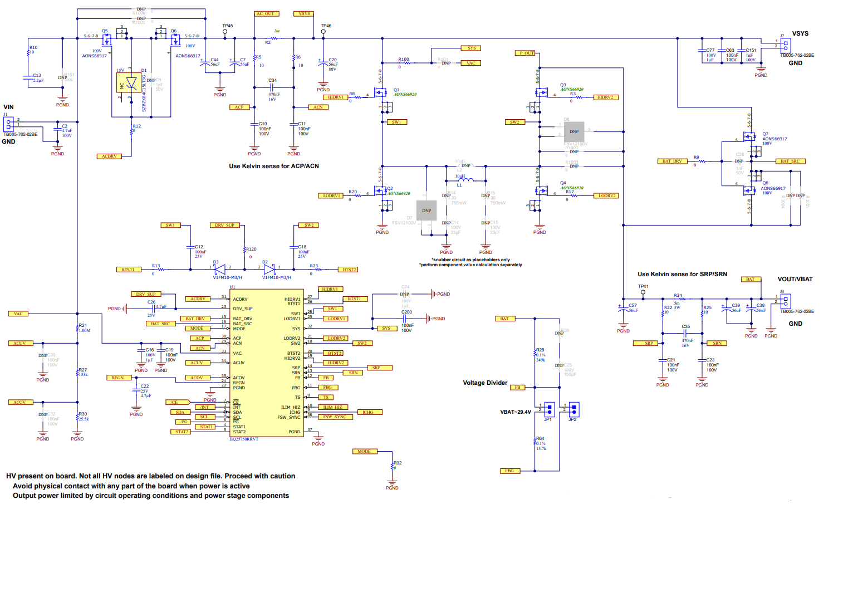Click the 'Output power limited' warning line
This screenshot has width=868, height=597.
coord(151,496)
